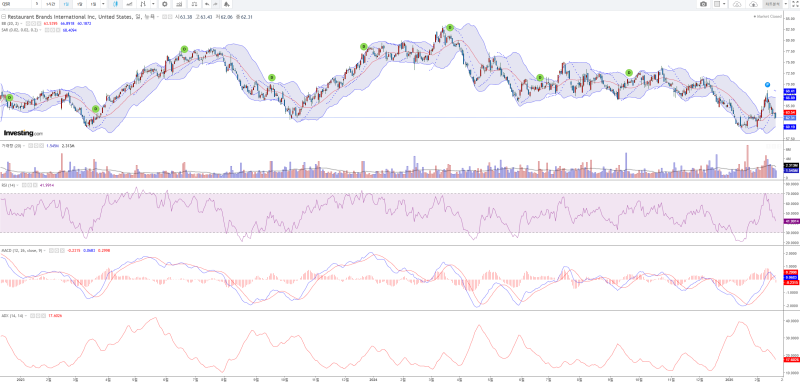Click the cloud upload save chart icon
The image size is (800, 382).
coord(754,4)
